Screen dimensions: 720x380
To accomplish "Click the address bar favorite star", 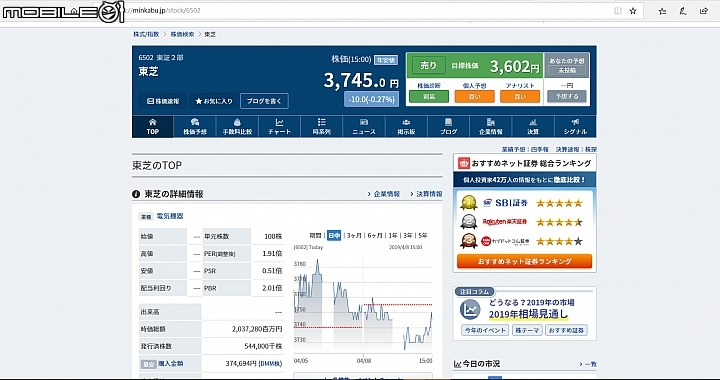I will [633, 11].
